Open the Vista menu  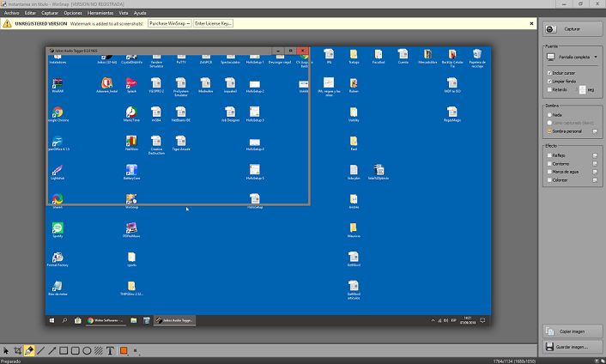click(x=124, y=13)
